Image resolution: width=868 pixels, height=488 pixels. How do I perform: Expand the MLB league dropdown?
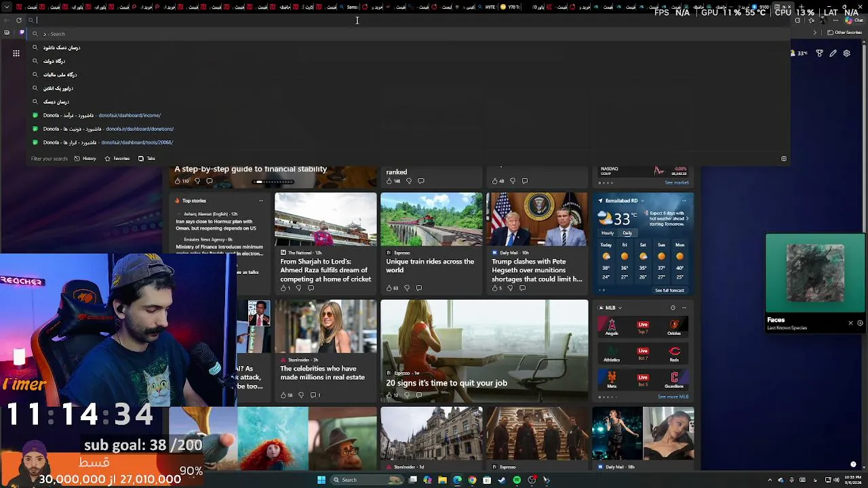619,308
